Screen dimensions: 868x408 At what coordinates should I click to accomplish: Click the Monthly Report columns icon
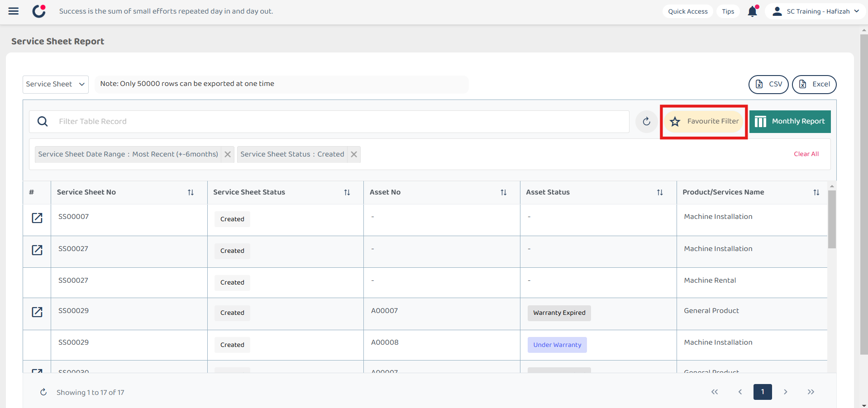(761, 122)
